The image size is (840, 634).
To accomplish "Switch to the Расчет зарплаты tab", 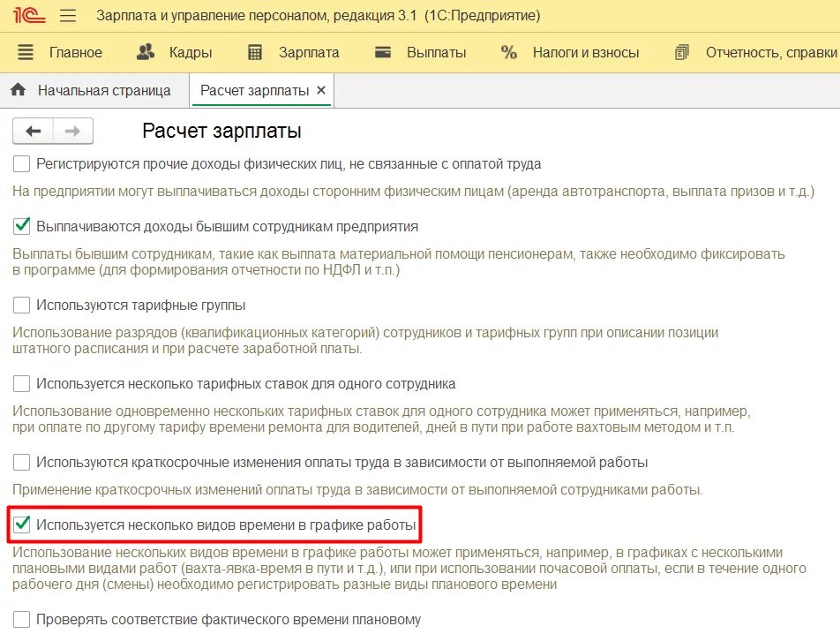I will 254,91.
